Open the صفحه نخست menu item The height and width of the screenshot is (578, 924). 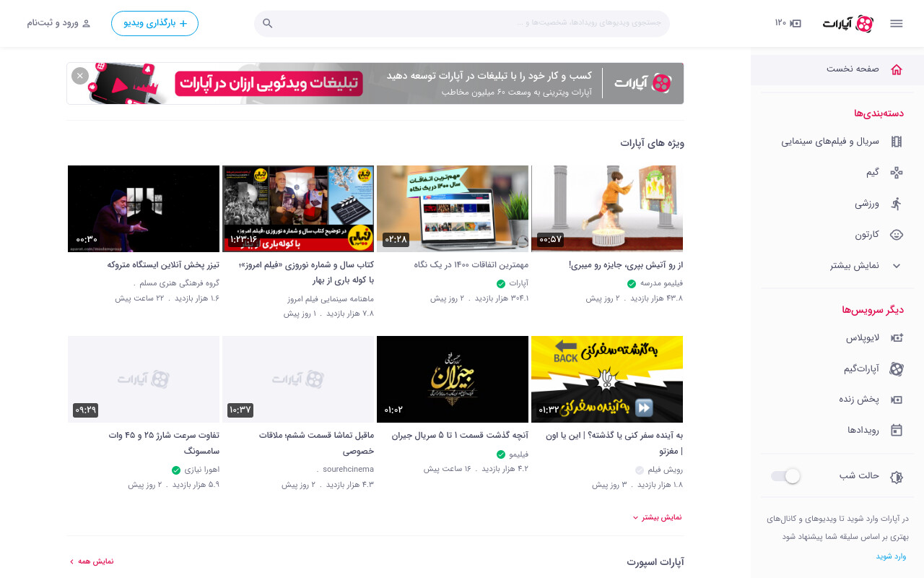[837, 69]
